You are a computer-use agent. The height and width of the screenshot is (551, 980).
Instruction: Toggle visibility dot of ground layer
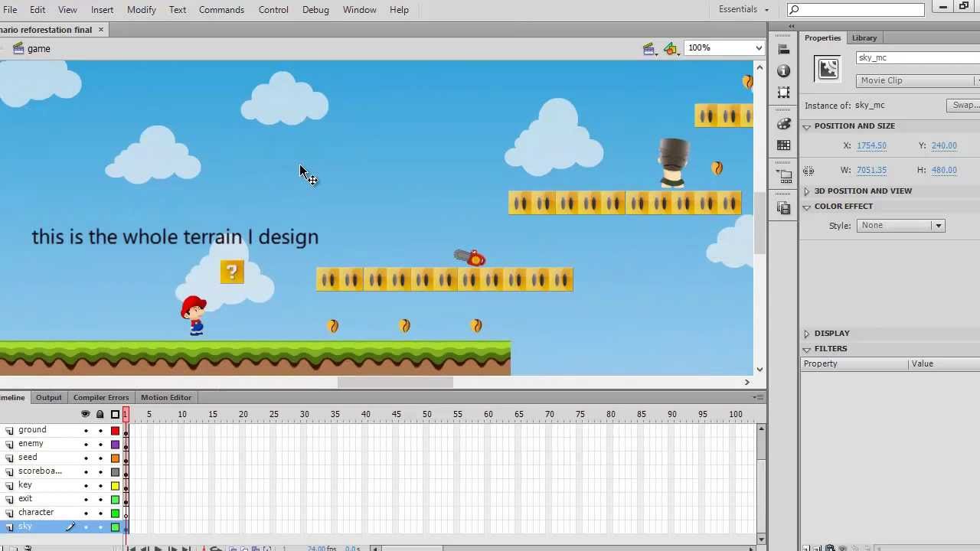86,431
